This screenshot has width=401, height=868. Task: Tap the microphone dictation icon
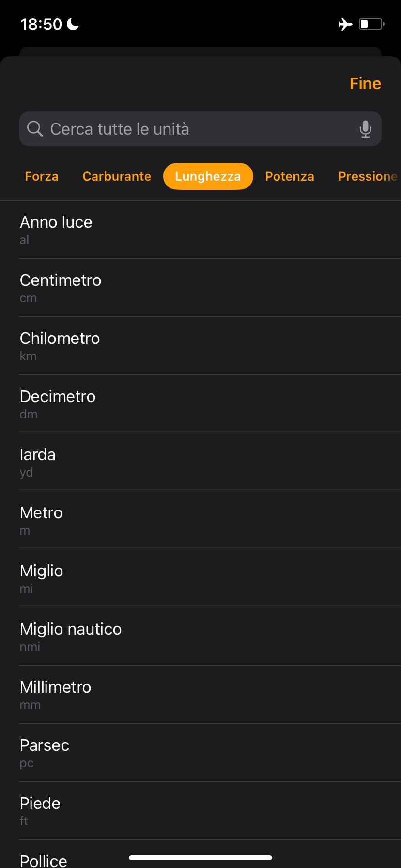pos(366,129)
